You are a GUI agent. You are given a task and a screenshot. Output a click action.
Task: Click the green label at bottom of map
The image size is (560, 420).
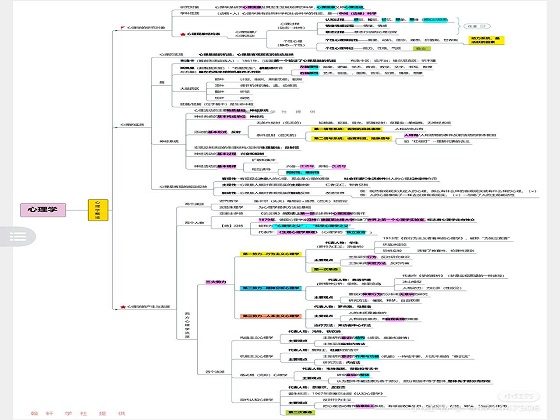pos(300,412)
